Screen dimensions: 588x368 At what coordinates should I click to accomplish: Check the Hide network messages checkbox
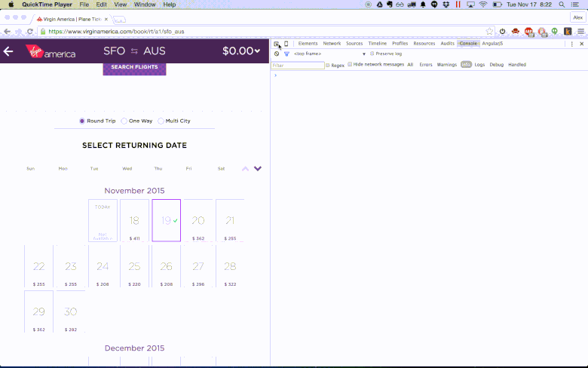pos(350,65)
